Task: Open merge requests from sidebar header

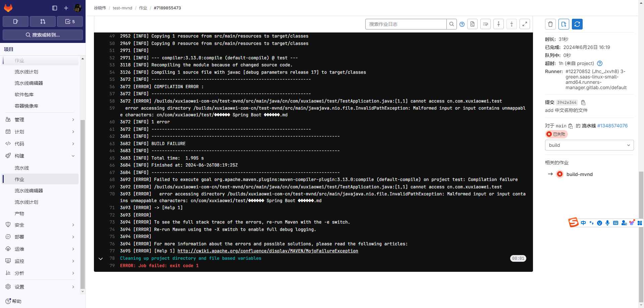Action: point(43,21)
